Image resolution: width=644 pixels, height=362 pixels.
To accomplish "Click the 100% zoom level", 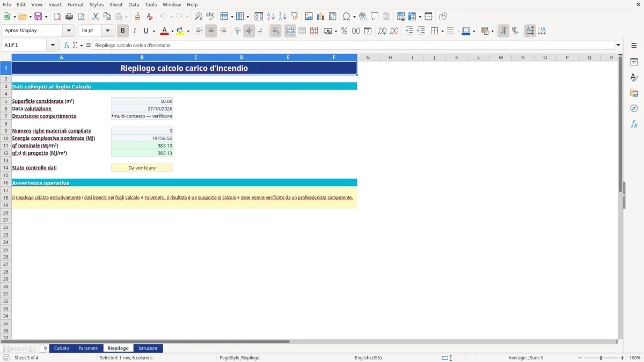I will (634, 358).
